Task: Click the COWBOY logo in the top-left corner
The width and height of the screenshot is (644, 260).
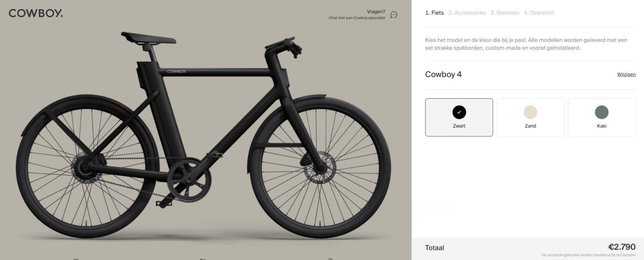Action: (x=35, y=13)
